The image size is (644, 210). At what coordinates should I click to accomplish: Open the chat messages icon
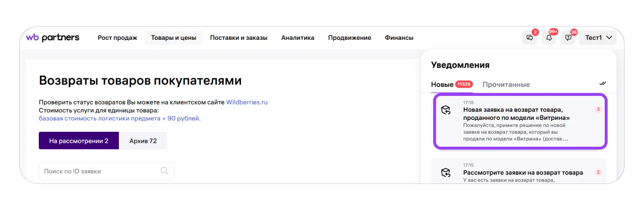point(529,38)
